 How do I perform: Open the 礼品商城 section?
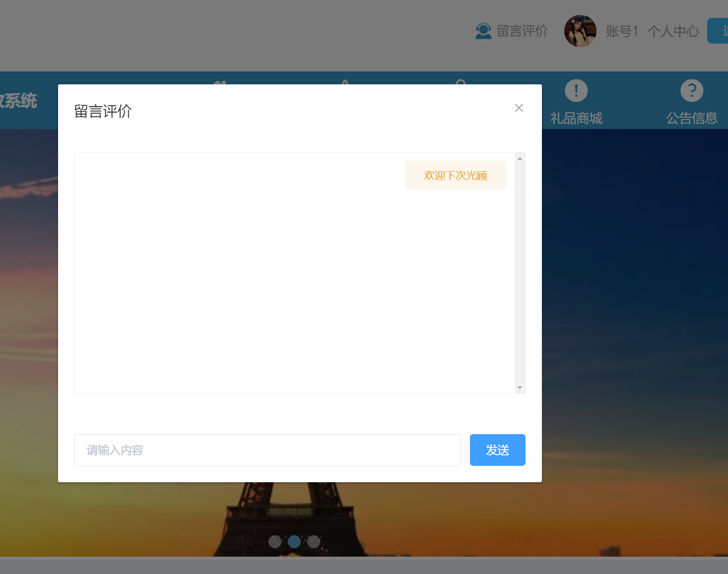tap(576, 119)
